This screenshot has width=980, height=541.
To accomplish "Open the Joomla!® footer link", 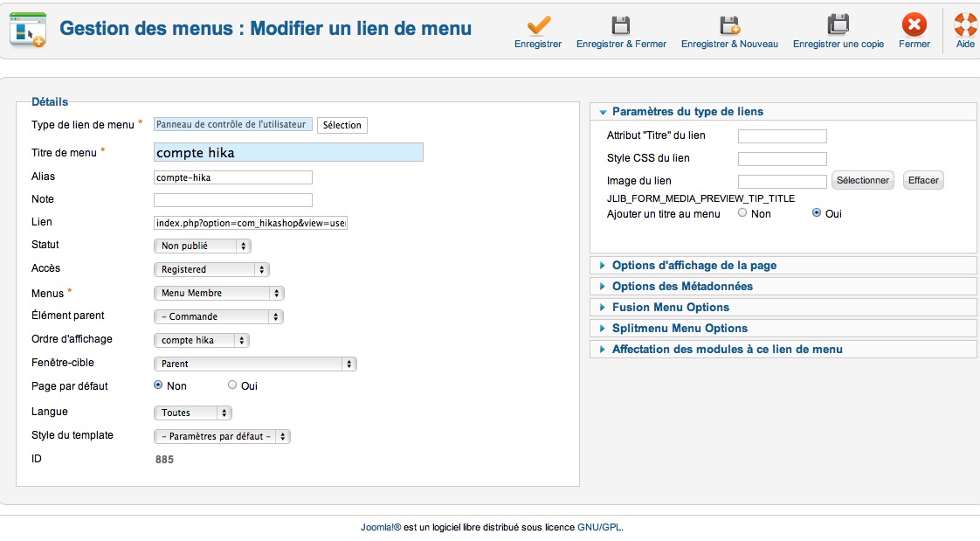I will [x=381, y=527].
